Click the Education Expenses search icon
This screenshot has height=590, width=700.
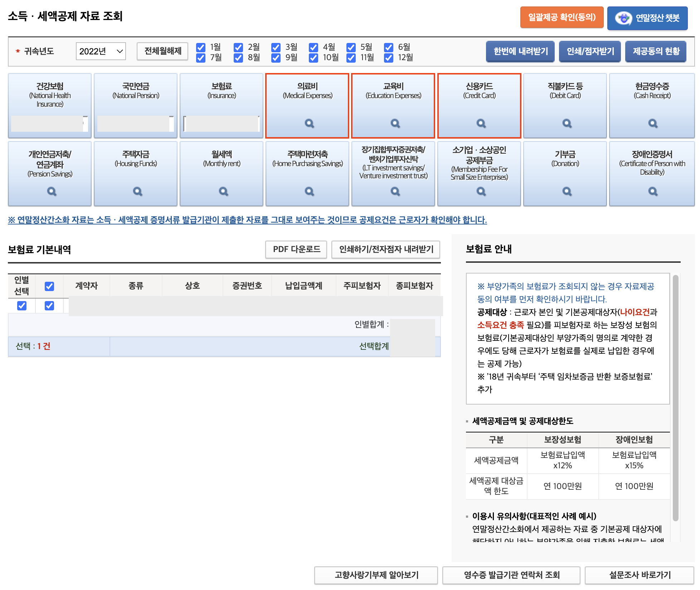[395, 124]
